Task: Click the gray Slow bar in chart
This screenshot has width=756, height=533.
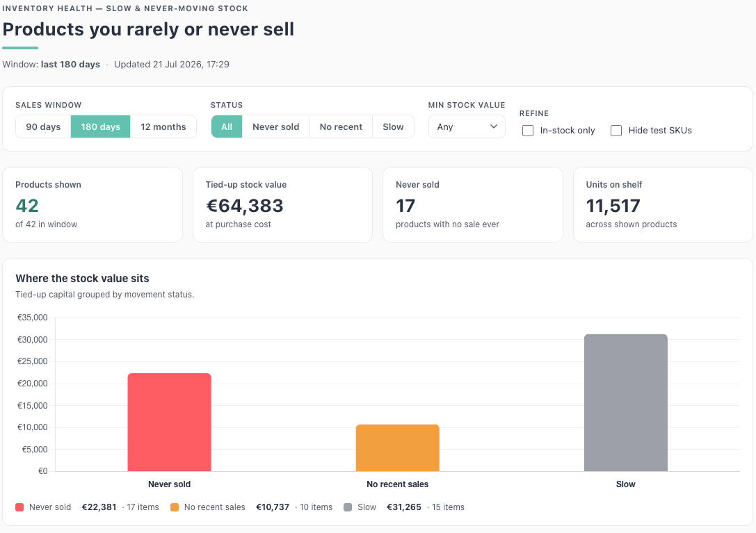Action: pos(626,402)
